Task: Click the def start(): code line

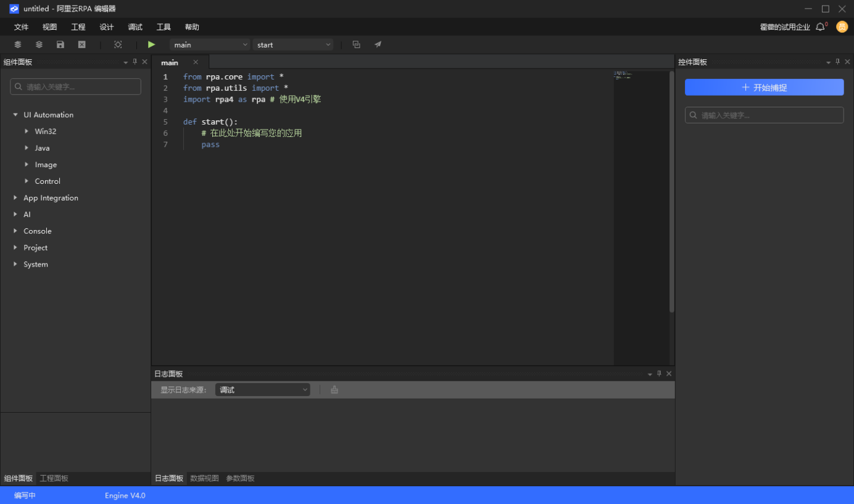Action: click(210, 122)
